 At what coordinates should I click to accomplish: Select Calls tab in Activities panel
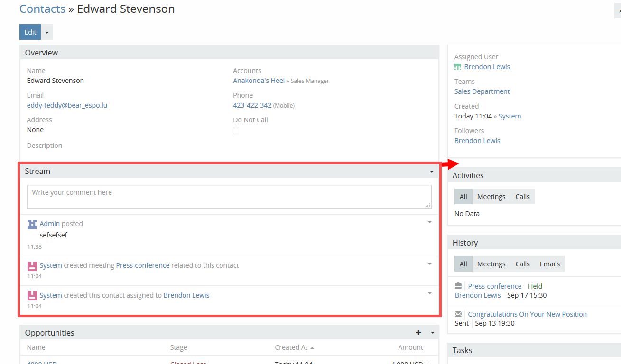(522, 197)
